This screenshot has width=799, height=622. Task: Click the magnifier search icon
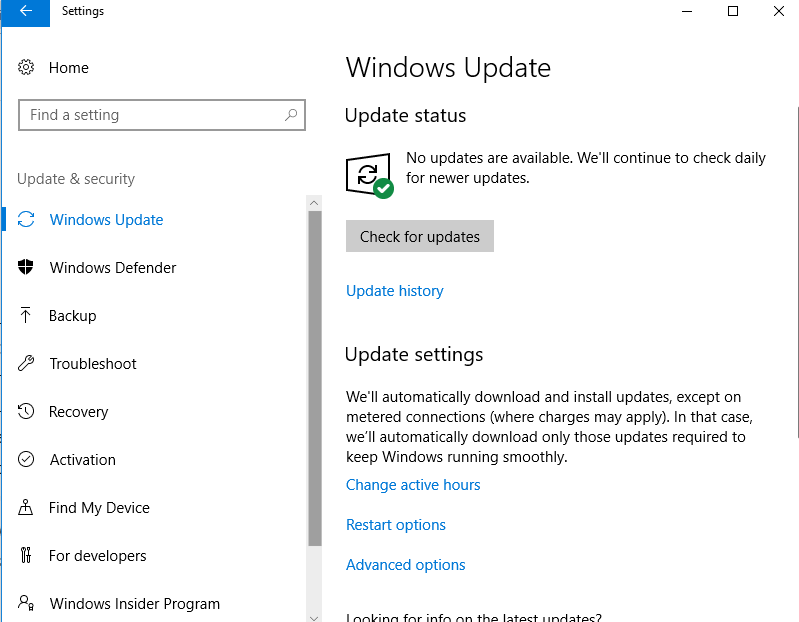[291, 115]
